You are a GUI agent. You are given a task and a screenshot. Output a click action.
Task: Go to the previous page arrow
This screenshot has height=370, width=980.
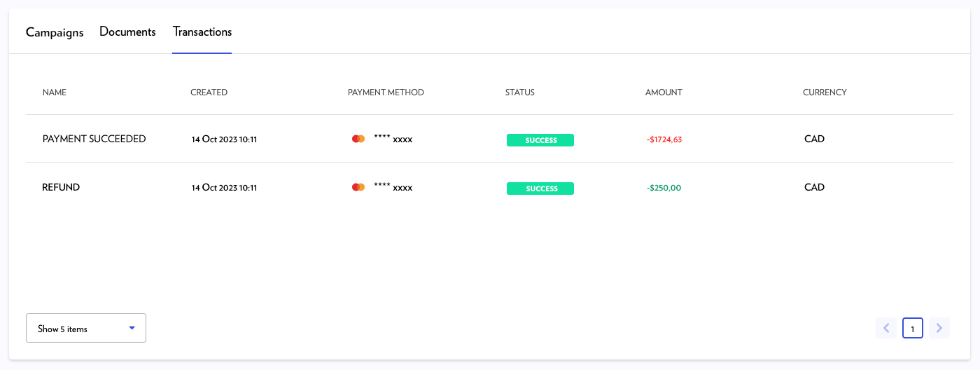pos(885,328)
